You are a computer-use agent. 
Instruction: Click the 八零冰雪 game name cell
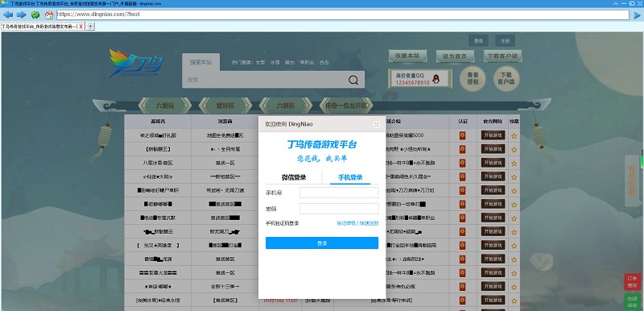pos(158,163)
